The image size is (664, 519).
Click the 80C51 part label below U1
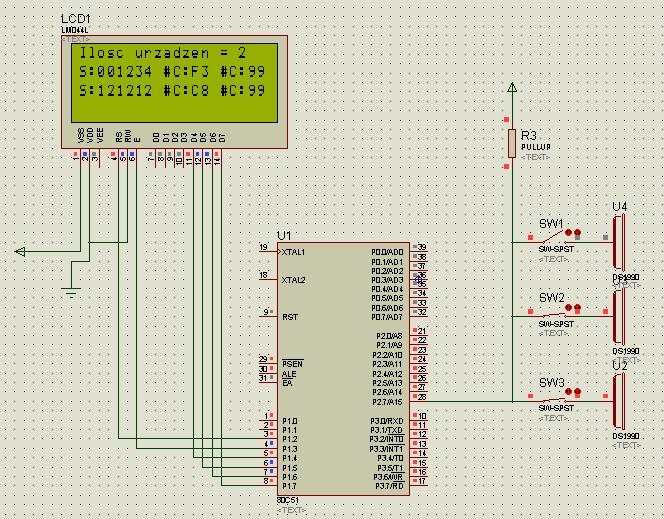tap(288, 500)
